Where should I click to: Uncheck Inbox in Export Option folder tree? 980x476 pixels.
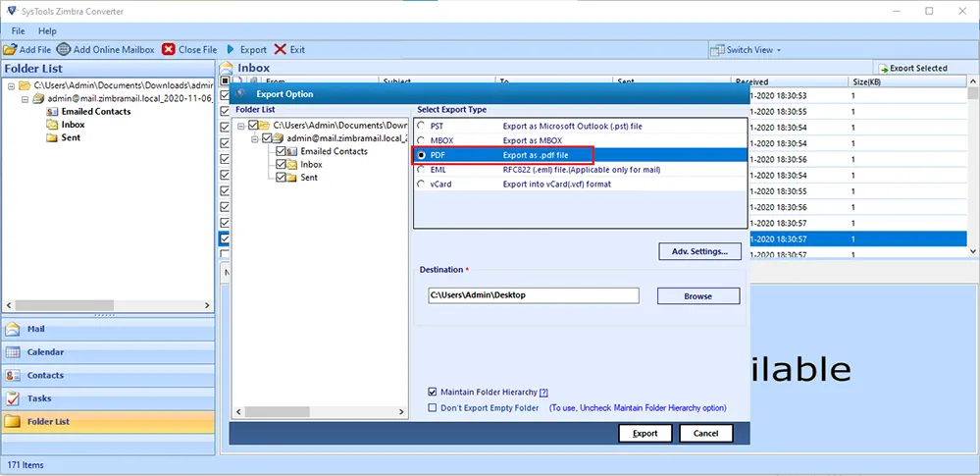pos(281,165)
